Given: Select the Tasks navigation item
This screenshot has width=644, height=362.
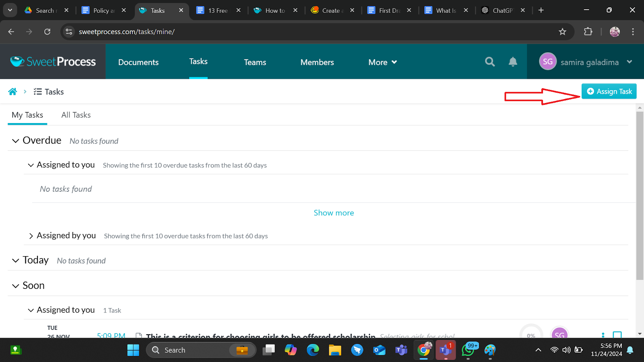Looking at the screenshot, I should pos(198,61).
